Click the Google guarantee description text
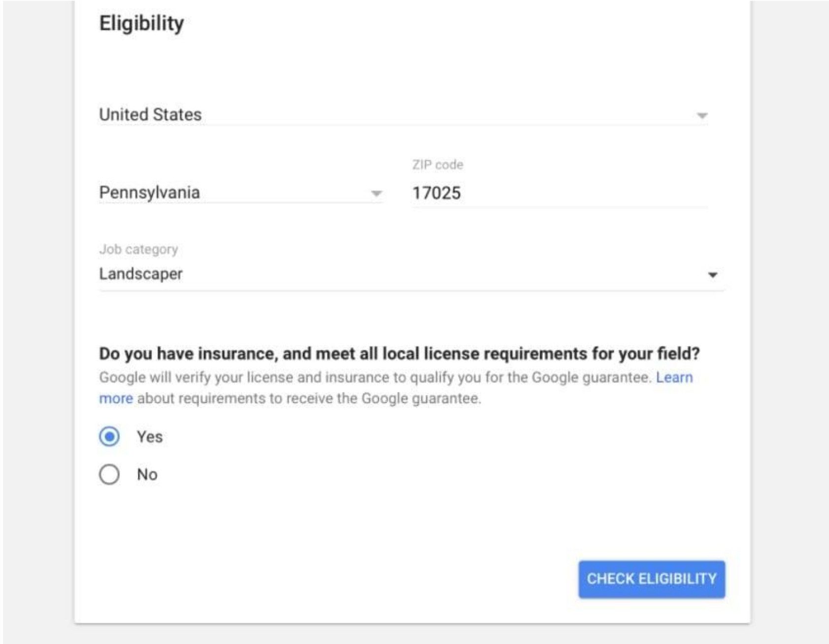829x644 pixels. (x=376, y=378)
